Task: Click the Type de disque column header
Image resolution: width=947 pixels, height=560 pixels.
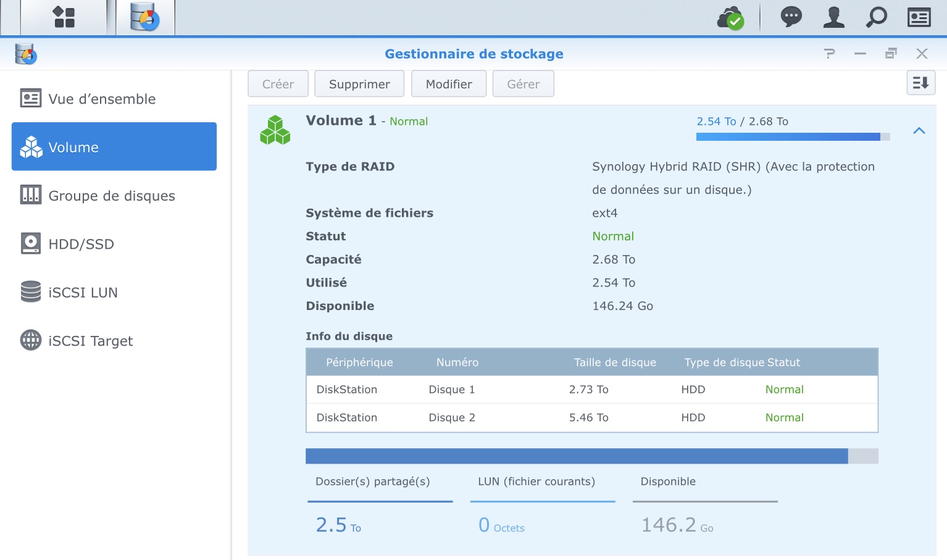Action: point(724,362)
